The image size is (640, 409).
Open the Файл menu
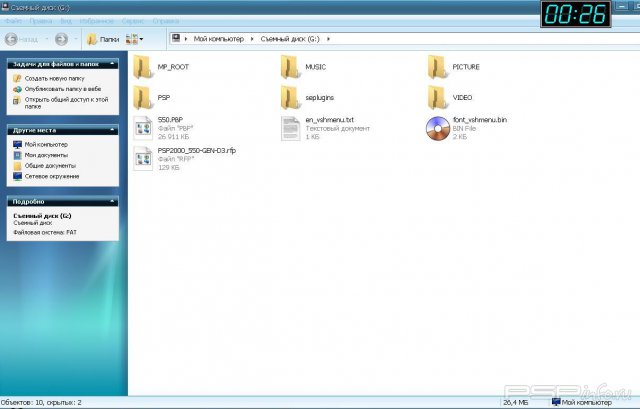(x=15, y=20)
